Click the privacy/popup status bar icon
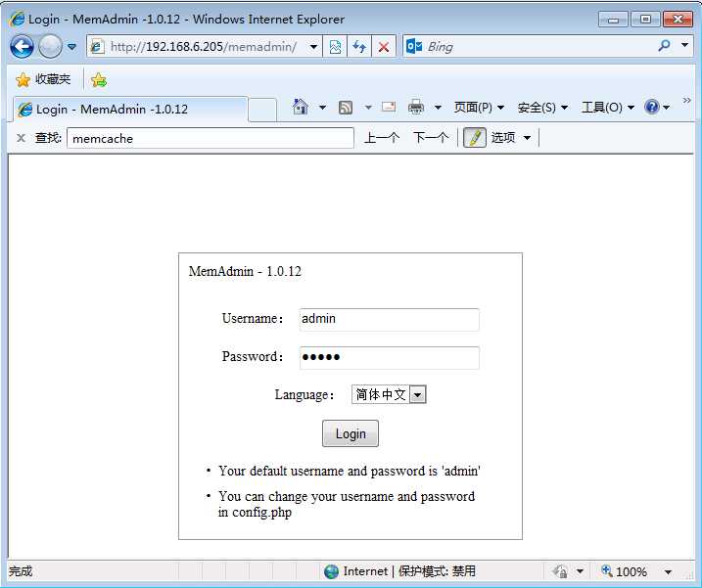 560,571
